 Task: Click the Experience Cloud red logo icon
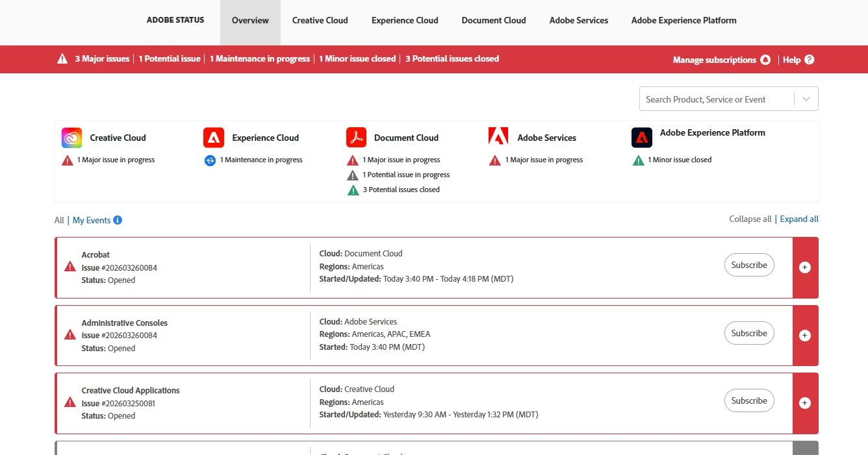[214, 138]
